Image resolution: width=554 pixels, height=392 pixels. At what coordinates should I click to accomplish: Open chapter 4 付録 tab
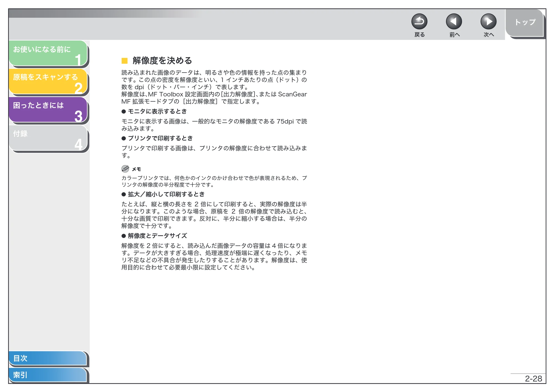tap(48, 138)
